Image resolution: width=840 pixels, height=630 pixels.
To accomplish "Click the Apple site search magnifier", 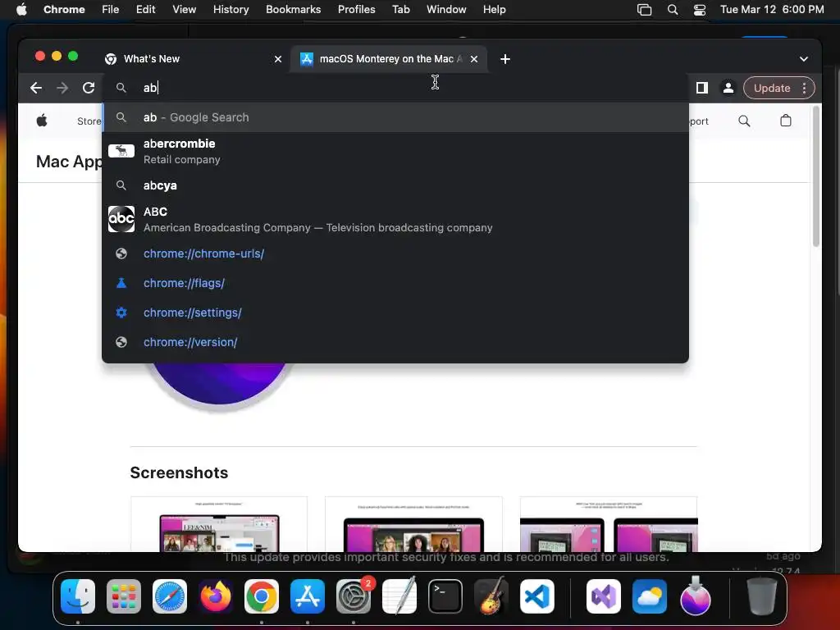I will [744, 121].
